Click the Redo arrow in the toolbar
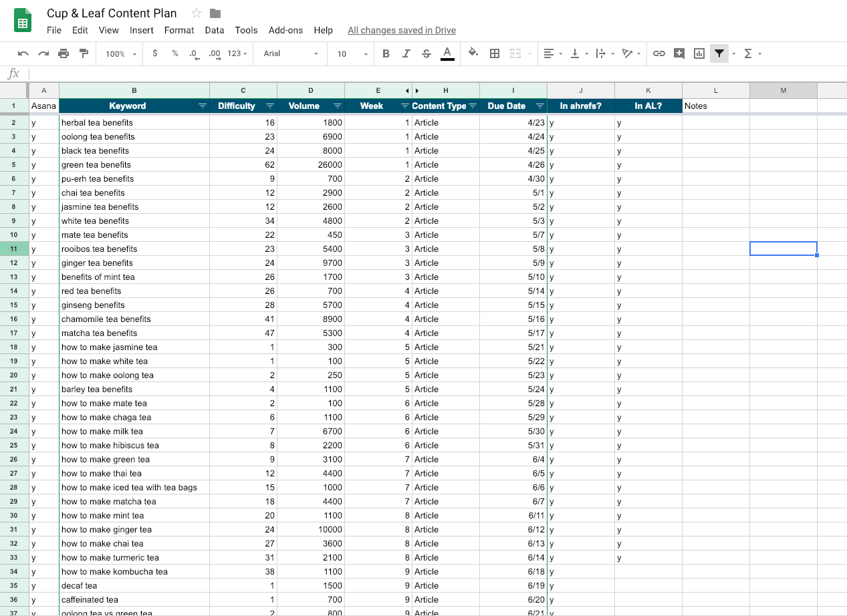Viewport: 847px width, 616px height. [43, 53]
